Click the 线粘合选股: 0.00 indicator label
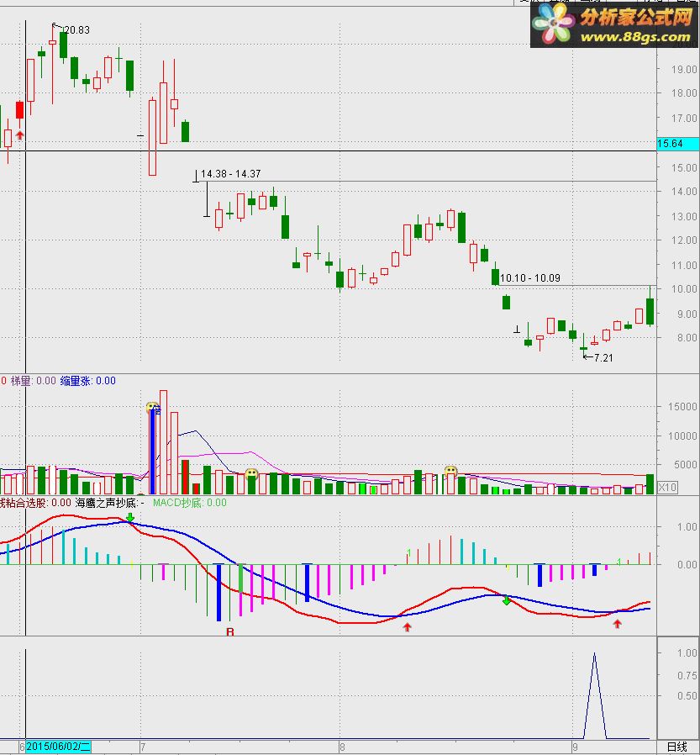This screenshot has height=755, width=700. (35, 503)
